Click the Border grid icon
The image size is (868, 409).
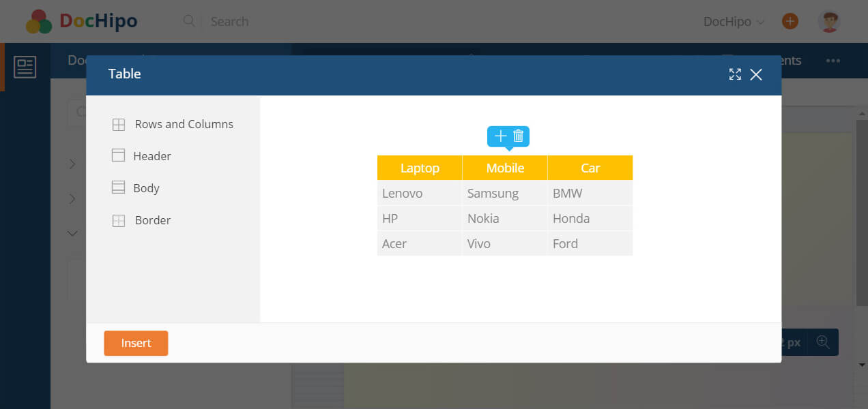(x=119, y=221)
